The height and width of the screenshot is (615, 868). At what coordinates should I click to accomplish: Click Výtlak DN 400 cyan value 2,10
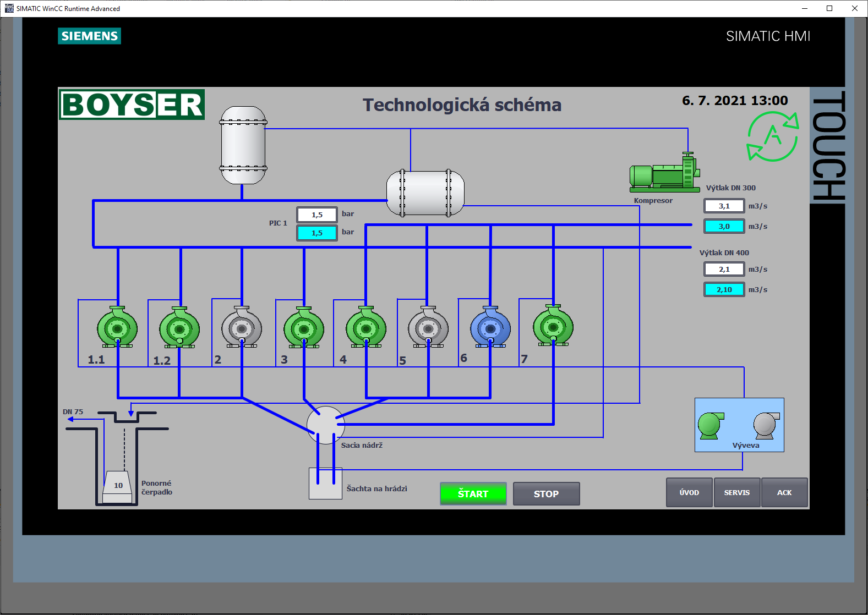point(724,289)
